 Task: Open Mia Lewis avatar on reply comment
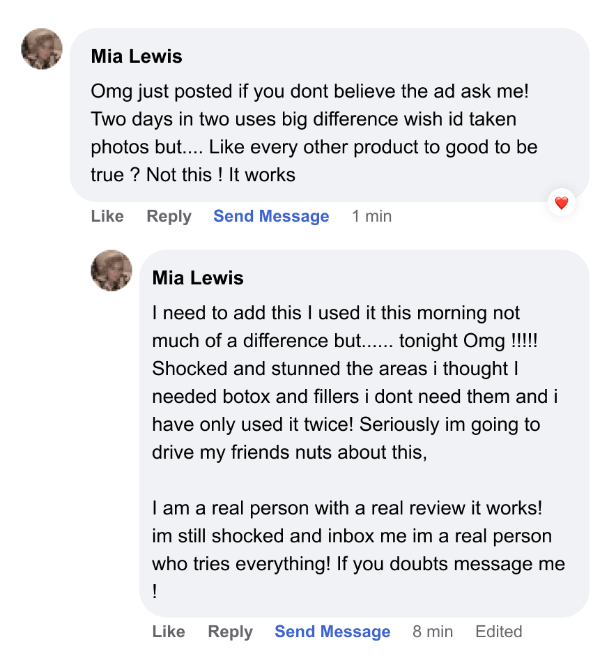111,270
